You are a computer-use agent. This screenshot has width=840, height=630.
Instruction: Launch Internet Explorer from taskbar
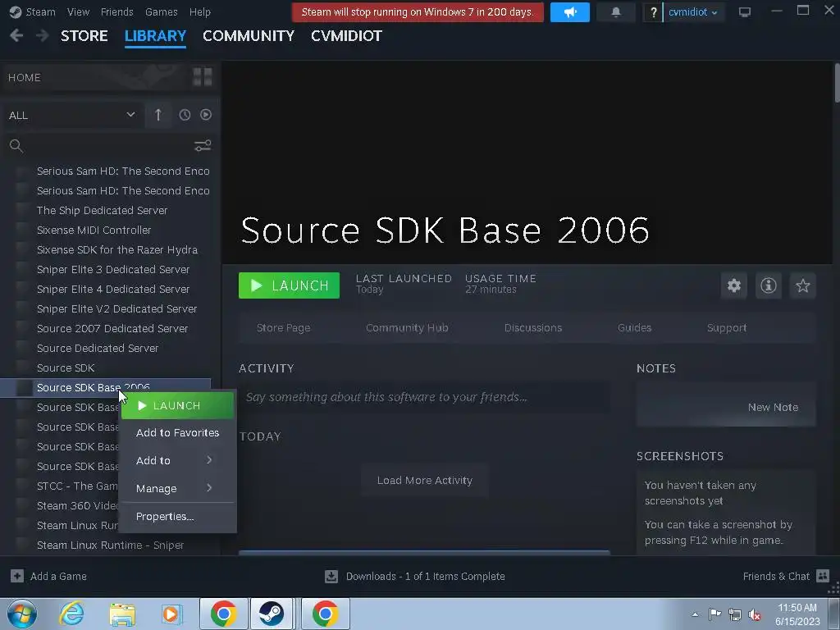pos(71,614)
